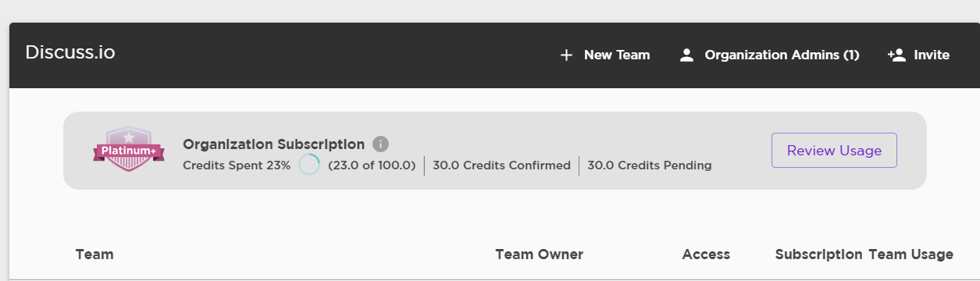Click the Platinum+ badge icon
Image resolution: width=980 pixels, height=281 pixels.
[128, 150]
